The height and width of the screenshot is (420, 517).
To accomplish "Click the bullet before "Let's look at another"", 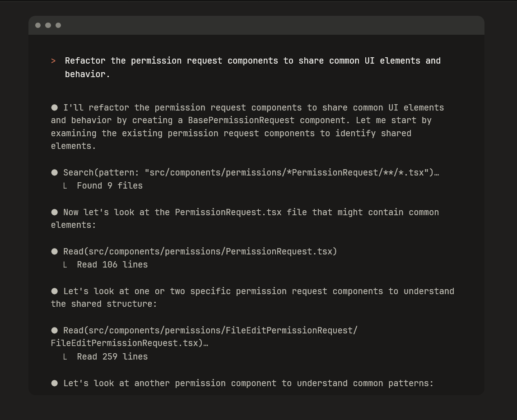I will click(x=55, y=383).
